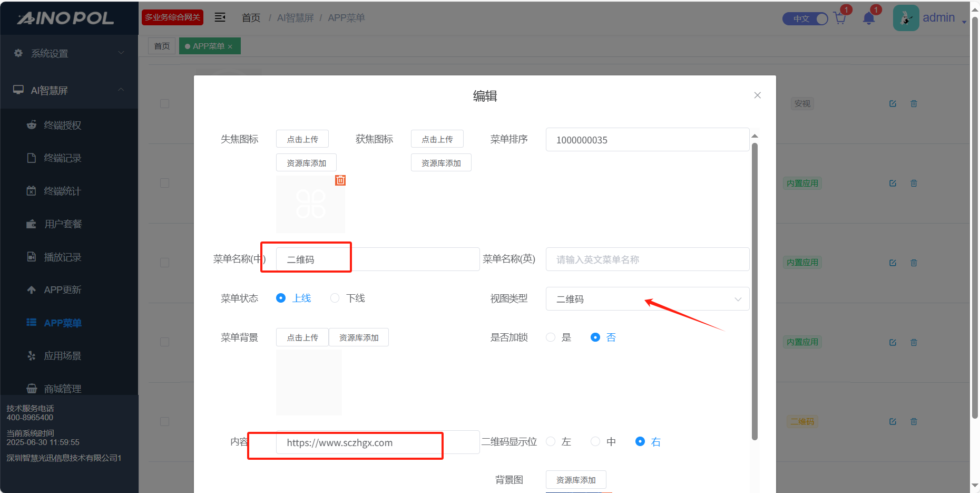Close the APP菜单 tab via its x icon

(x=230, y=47)
